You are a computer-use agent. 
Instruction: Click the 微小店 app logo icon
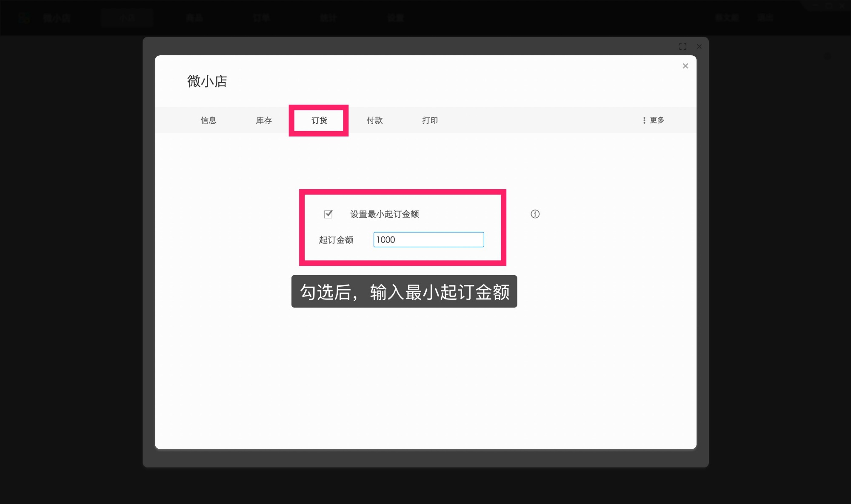(x=24, y=17)
